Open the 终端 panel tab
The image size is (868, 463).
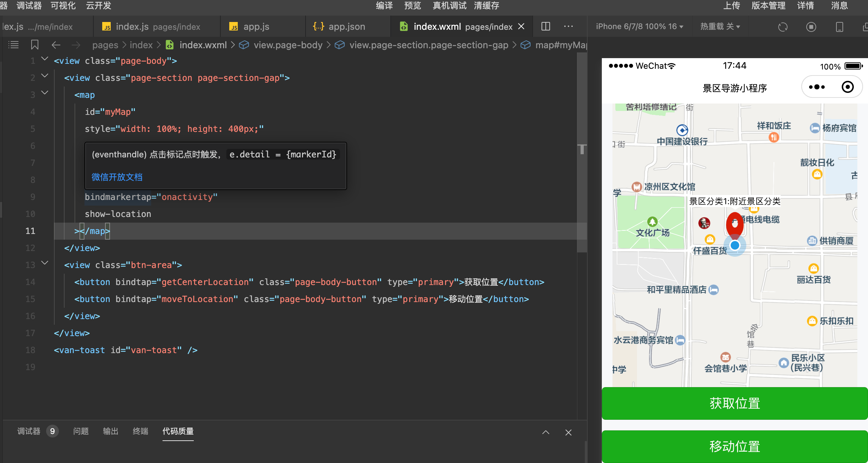click(140, 431)
